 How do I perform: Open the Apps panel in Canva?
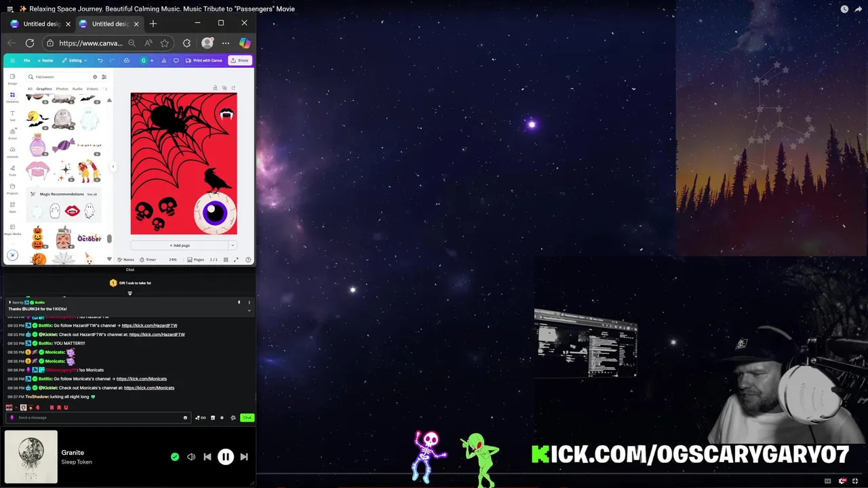(x=12, y=207)
